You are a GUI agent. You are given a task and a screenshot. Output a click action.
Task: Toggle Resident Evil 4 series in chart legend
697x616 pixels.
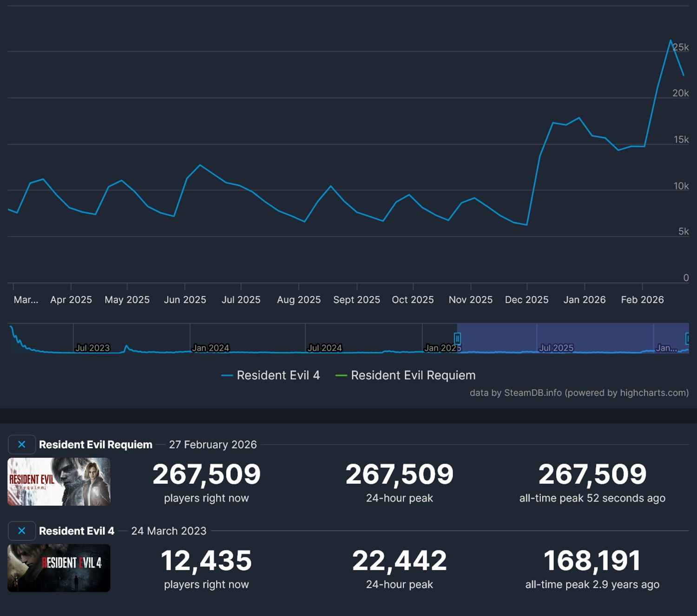[271, 375]
